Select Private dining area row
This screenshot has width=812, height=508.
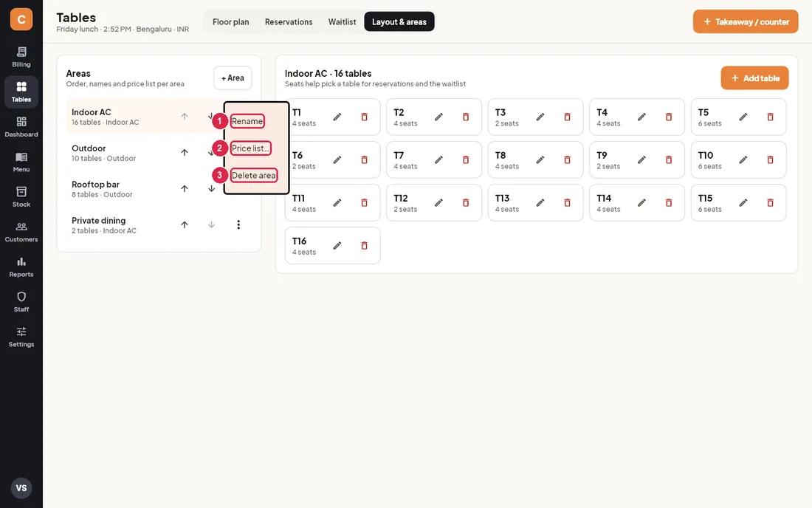point(159,225)
